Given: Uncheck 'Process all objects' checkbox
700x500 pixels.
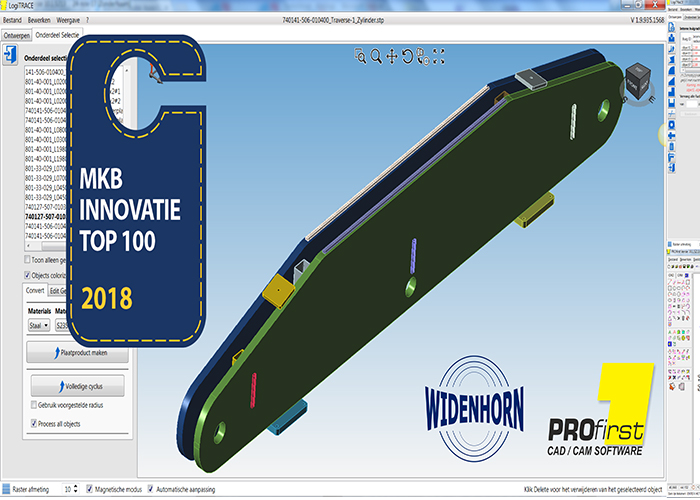Looking at the screenshot, I should pyautogui.click(x=33, y=423).
